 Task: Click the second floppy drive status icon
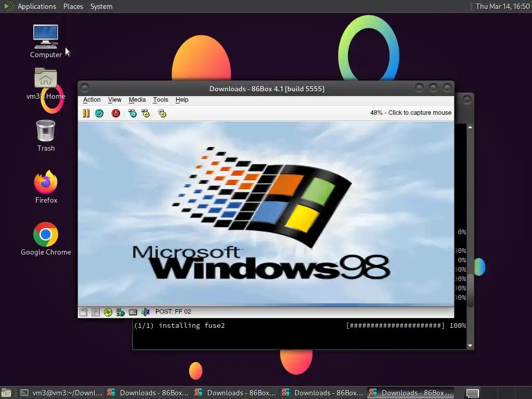pyautogui.click(x=96, y=312)
